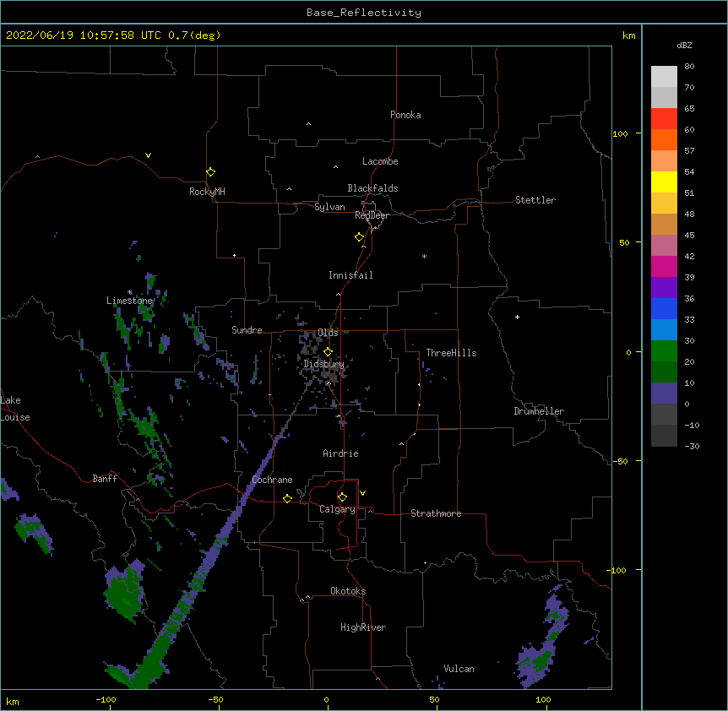728x711 pixels.
Task: Click the -50 tick on the bottom axis
Action: point(215,699)
